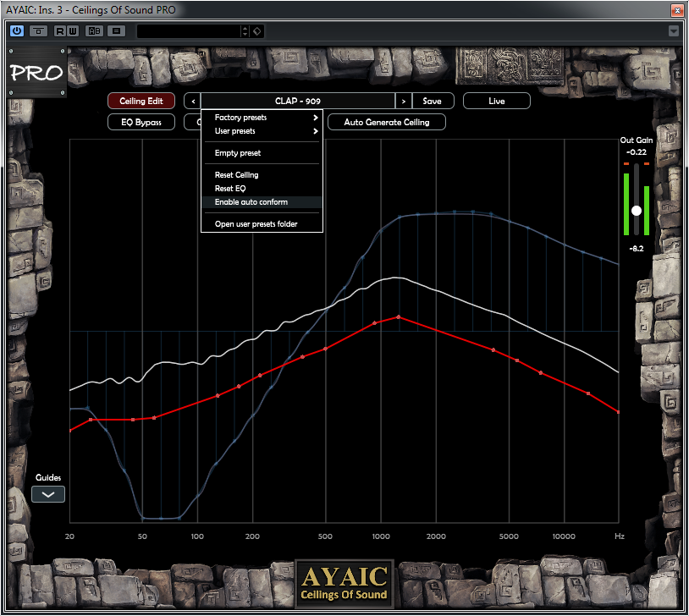Open the top-right plugin functions dropdown arrow

(x=674, y=31)
